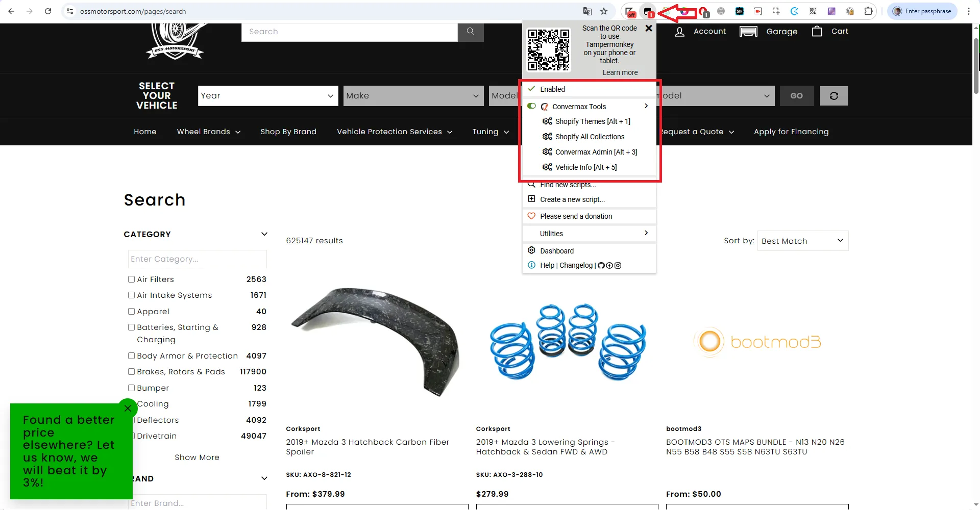
Task: Select the Brakes, Rotors & Pads checkbox
Action: pyautogui.click(x=131, y=372)
